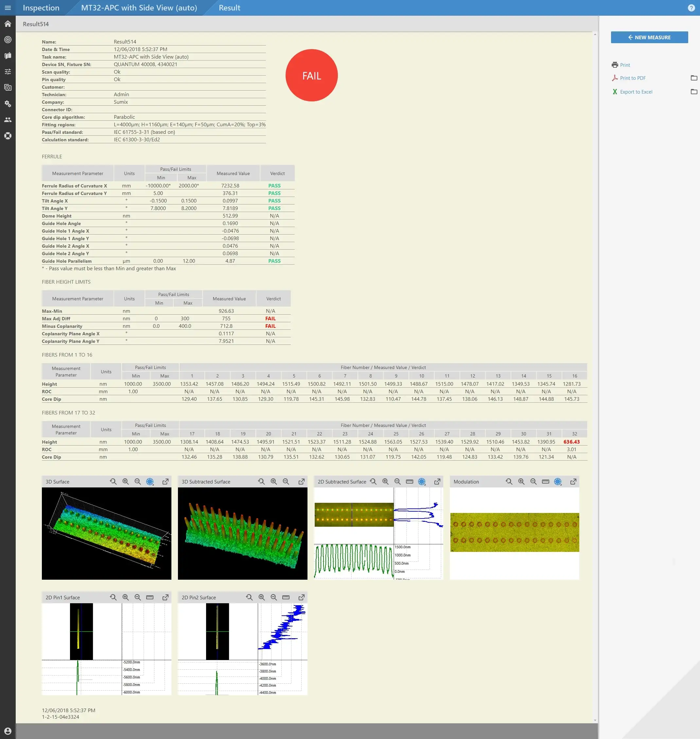Zoom out on the Modulation image
Image resolution: width=700 pixels, height=739 pixels.
534,482
